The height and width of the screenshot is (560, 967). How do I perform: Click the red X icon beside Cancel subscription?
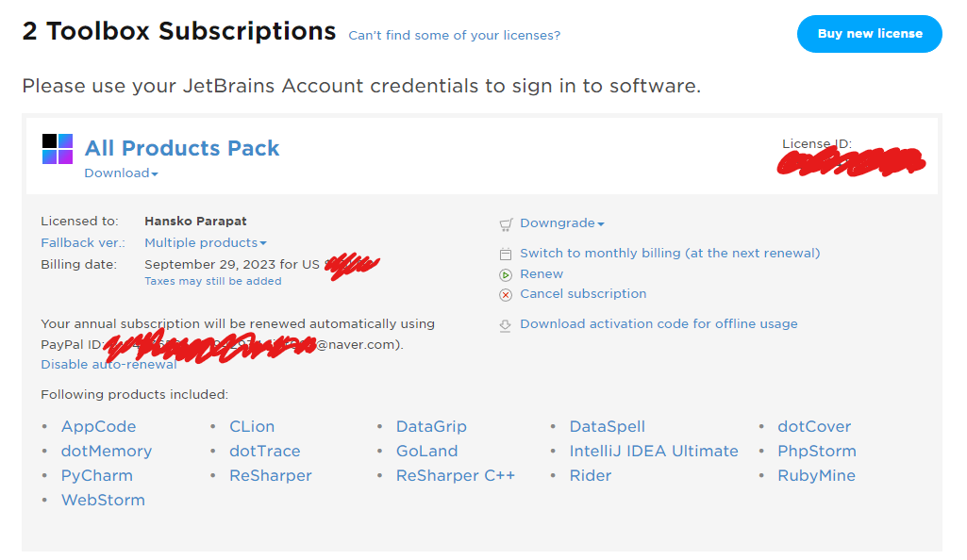(506, 295)
